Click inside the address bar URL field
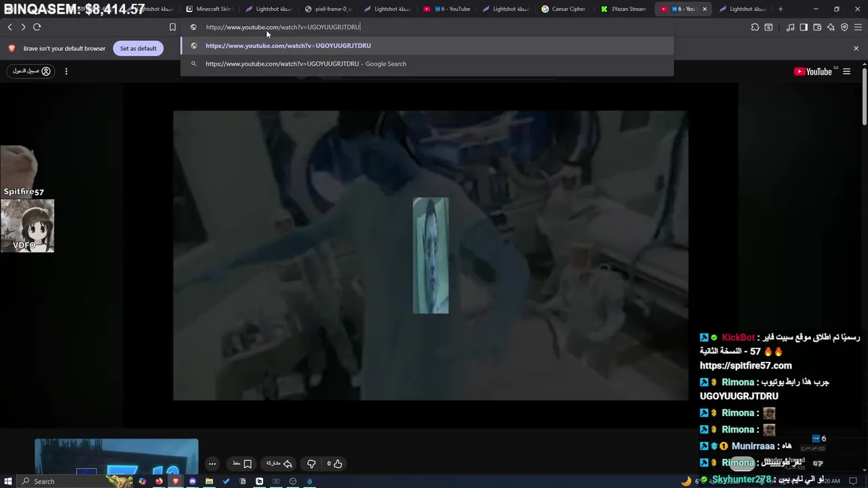The height and width of the screenshot is (488, 868). coord(427,27)
